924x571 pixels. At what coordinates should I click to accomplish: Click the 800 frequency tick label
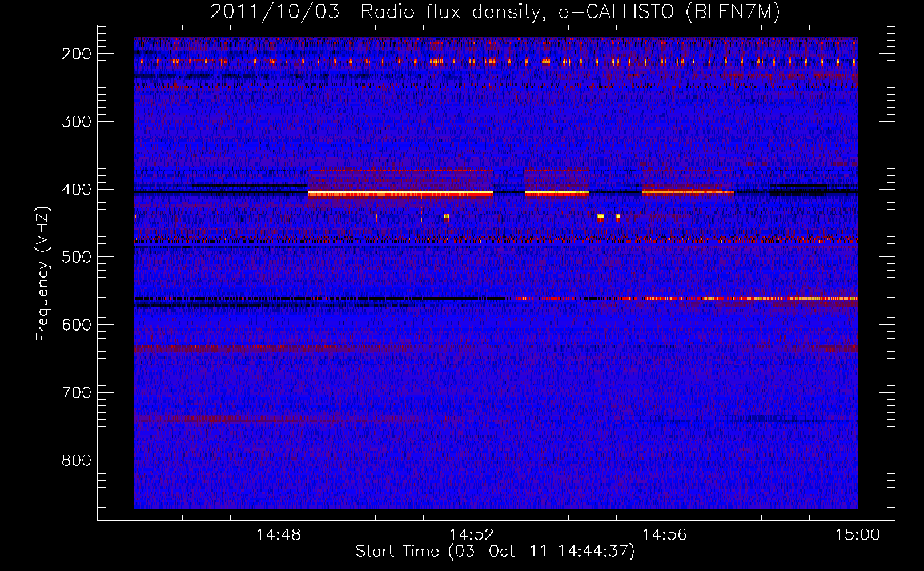coord(77,460)
